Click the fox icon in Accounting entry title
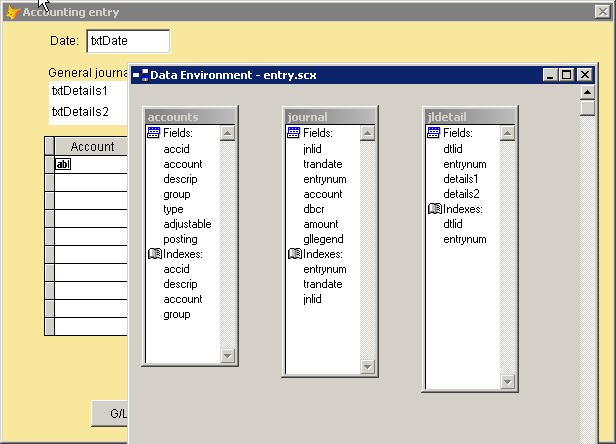The width and height of the screenshot is (616, 444). pyautogui.click(x=13, y=12)
